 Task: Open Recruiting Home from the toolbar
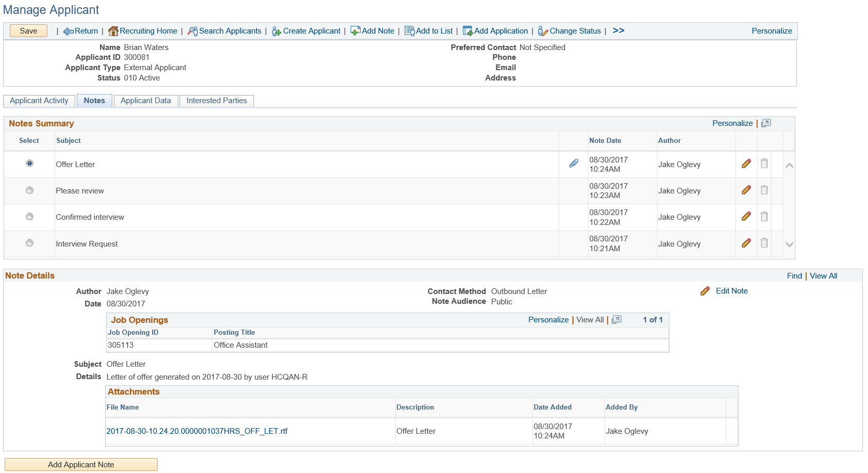point(114,30)
